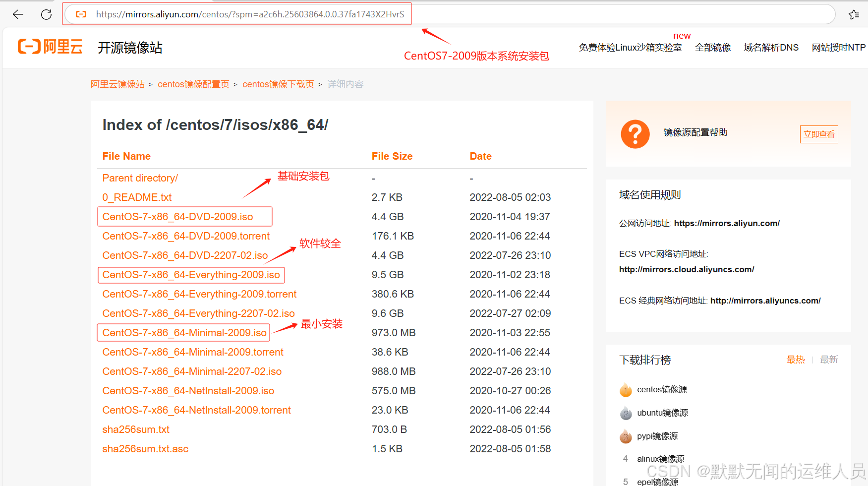Download CentOS-7-x86_64-Everything-2009.torrent
This screenshot has width=868, height=486.
pos(199,294)
